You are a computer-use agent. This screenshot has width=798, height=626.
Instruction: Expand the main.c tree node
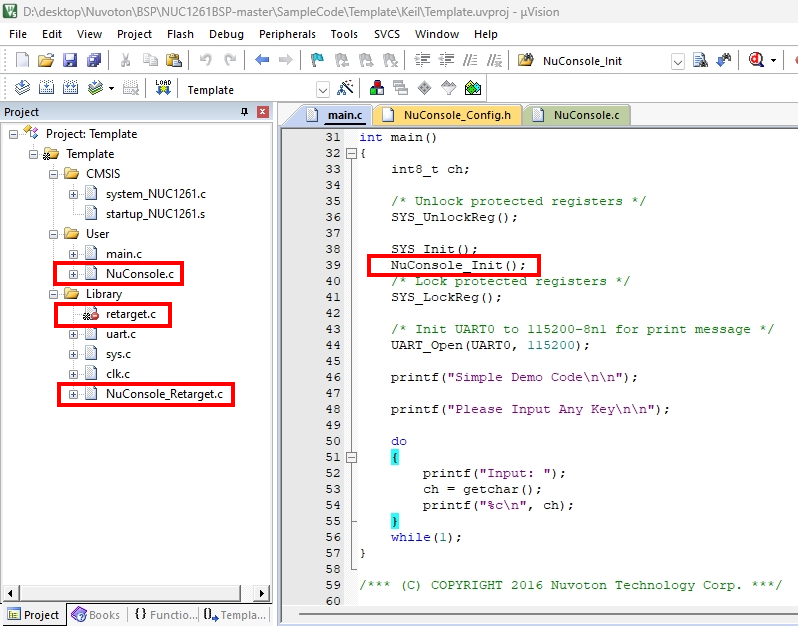coord(73,254)
